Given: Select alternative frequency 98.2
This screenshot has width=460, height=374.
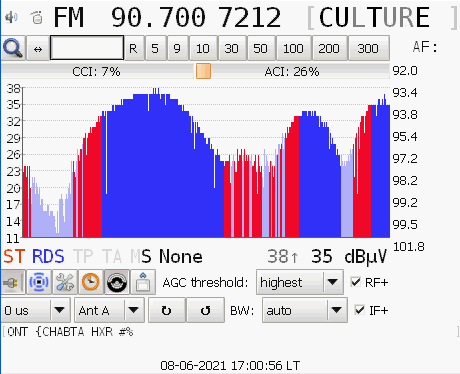Looking at the screenshot, I should click(x=405, y=180).
